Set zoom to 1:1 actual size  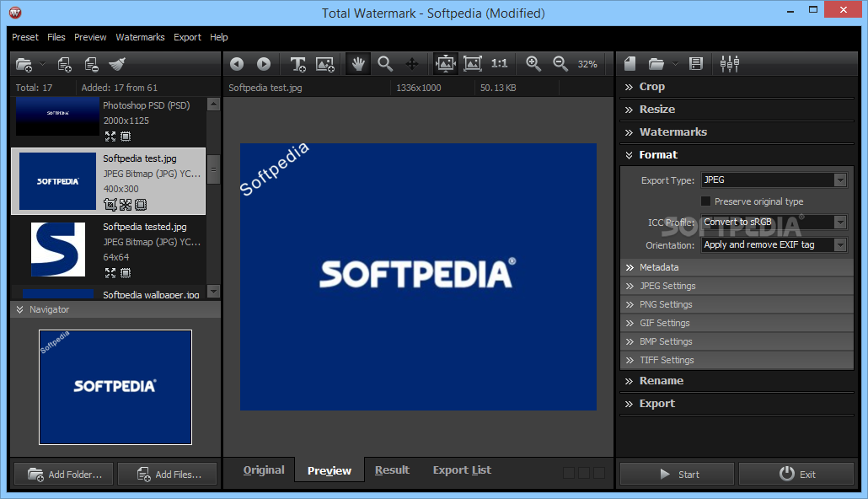tap(500, 64)
